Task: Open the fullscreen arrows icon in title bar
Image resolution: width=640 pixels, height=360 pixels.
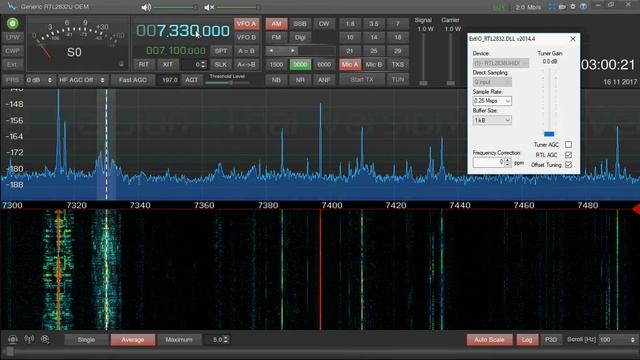Action: coord(552,7)
